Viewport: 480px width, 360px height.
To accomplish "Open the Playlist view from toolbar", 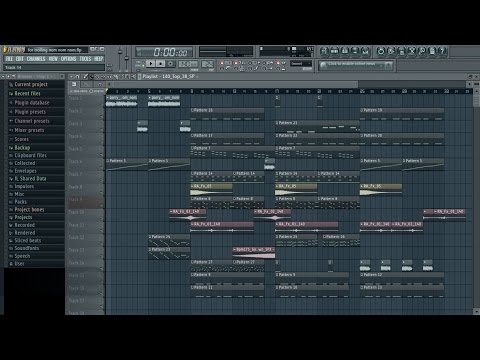I will click(x=324, y=51).
